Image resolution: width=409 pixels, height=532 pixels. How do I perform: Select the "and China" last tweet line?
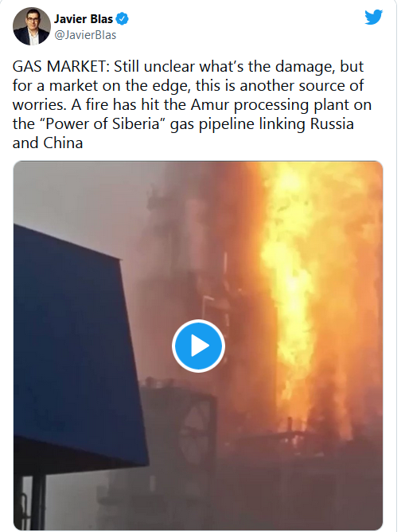click(48, 143)
